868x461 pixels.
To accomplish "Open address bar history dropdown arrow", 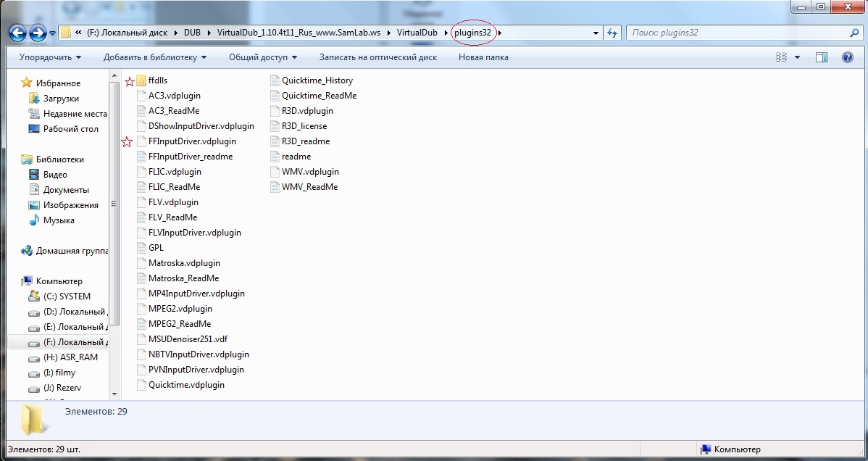I will (596, 33).
